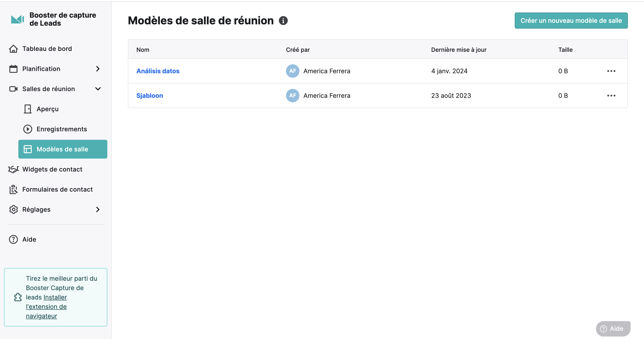Click the Modèles de salle layout icon
The image size is (644, 339).
click(x=28, y=149)
